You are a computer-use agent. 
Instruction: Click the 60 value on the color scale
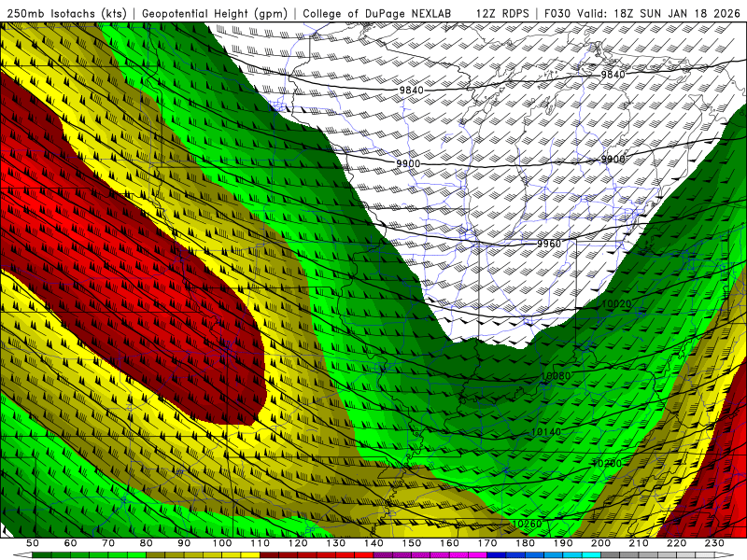click(70, 543)
